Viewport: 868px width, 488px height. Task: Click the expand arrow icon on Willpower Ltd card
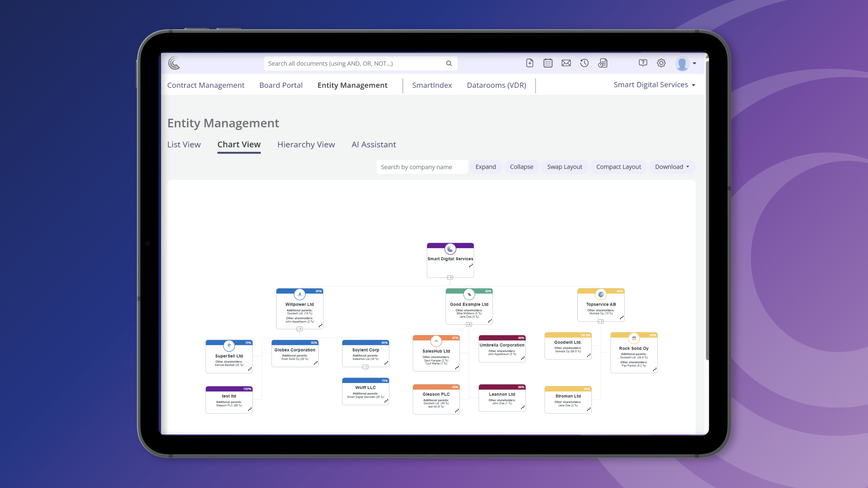(320, 326)
